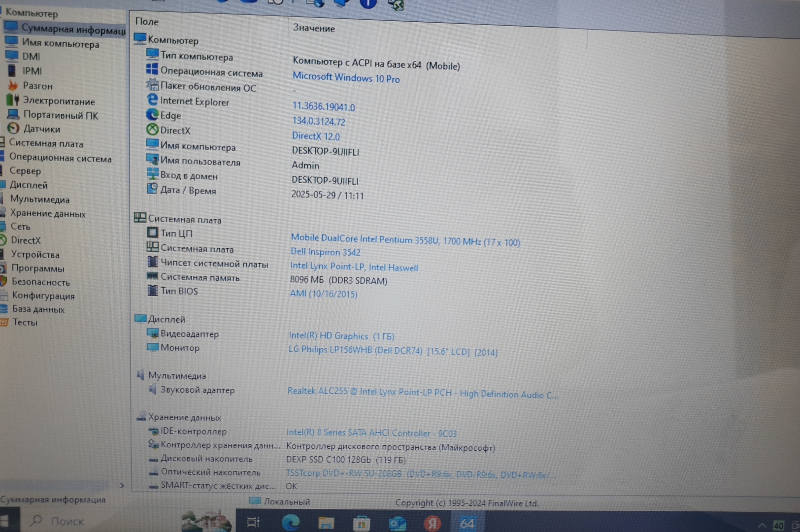Open Microsoft Windows 10 Pro link
Viewport: 800px width, 532px height.
[346, 77]
